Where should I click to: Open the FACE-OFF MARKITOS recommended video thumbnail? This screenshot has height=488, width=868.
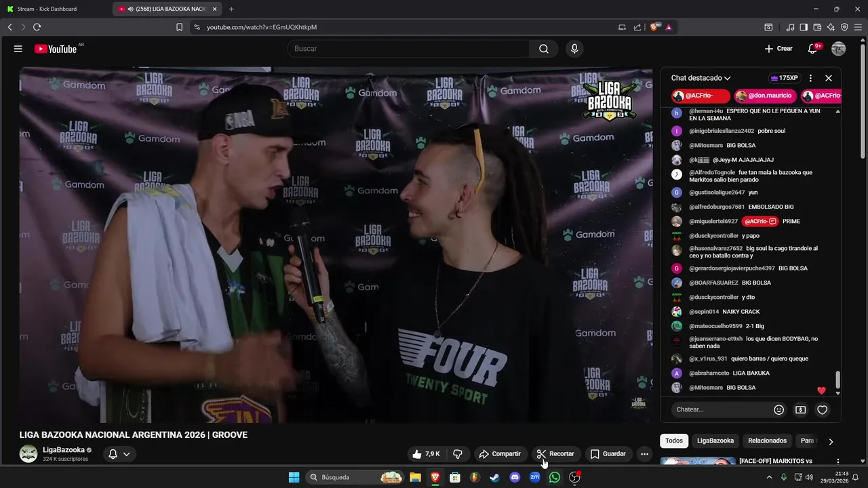point(698,462)
